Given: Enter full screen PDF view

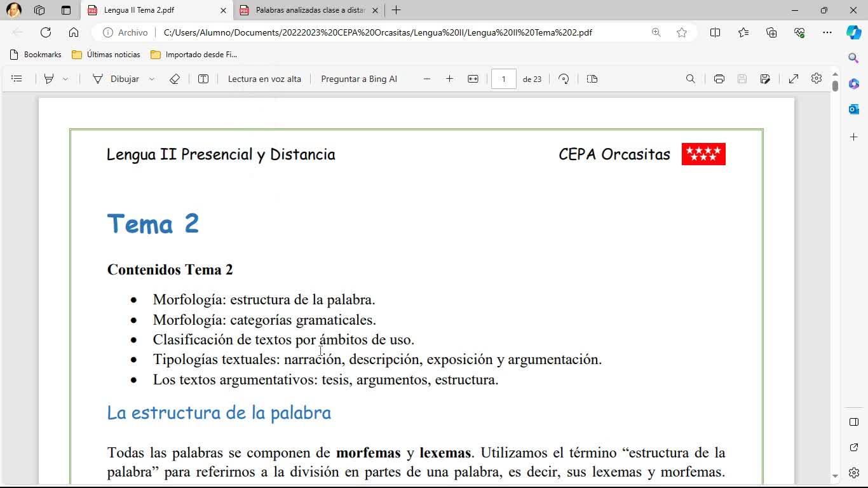Looking at the screenshot, I should (794, 79).
